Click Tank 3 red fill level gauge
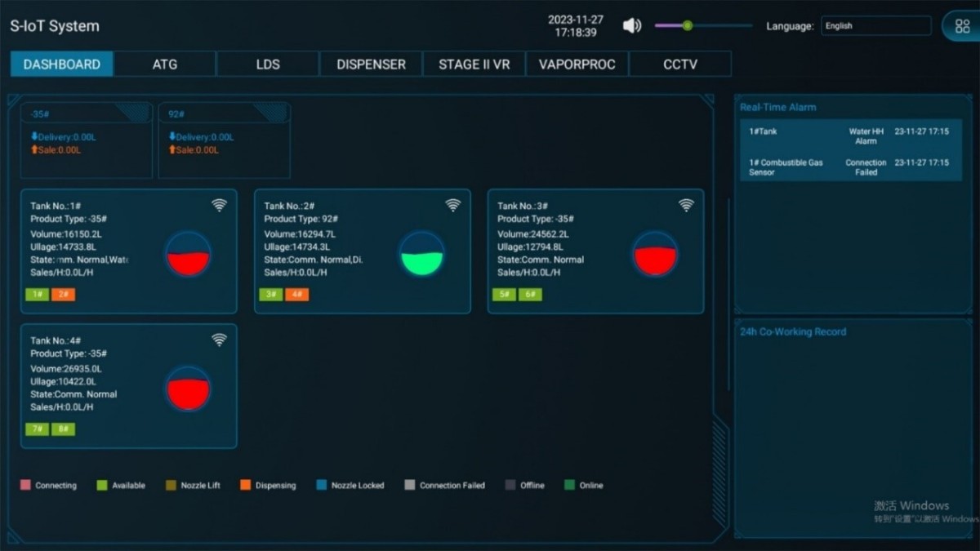This screenshot has width=980, height=551. [655, 255]
